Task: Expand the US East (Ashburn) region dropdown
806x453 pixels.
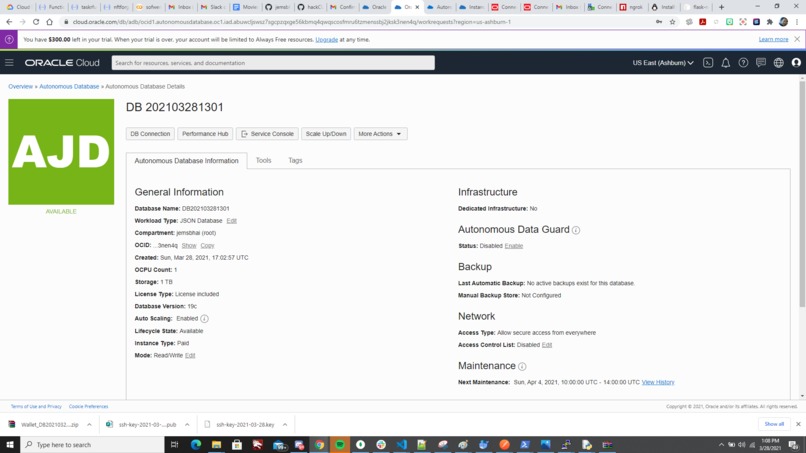Action: click(663, 63)
